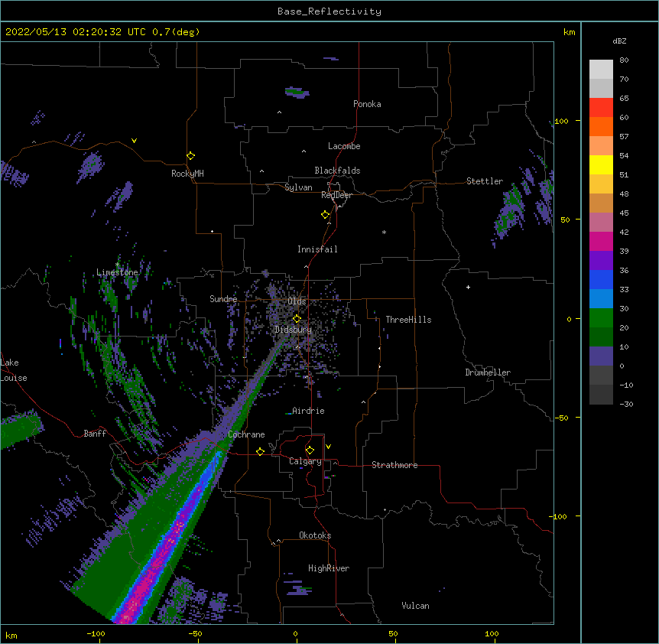
Task: Click the y-axis tick label -100
Action: click(x=559, y=516)
